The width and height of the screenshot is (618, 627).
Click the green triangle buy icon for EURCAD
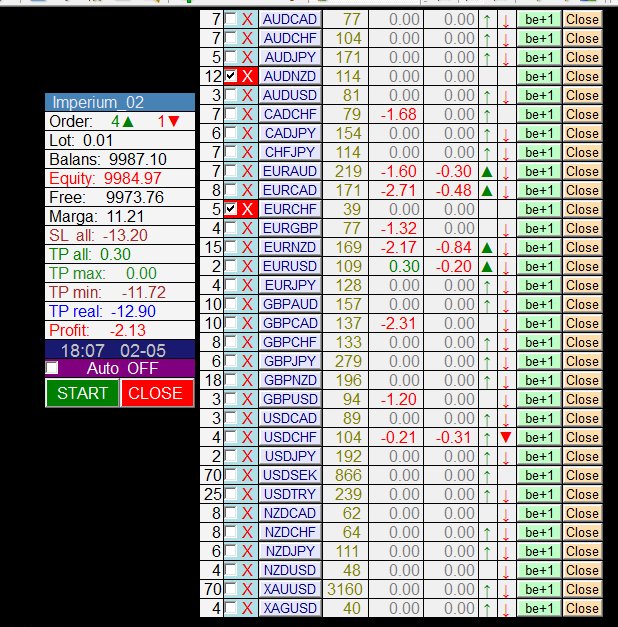click(x=487, y=191)
